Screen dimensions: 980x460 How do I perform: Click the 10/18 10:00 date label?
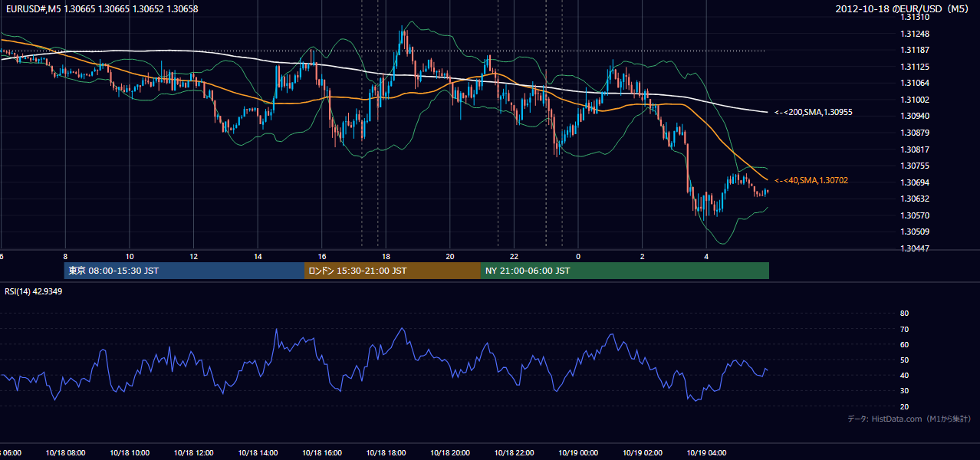pos(130,453)
